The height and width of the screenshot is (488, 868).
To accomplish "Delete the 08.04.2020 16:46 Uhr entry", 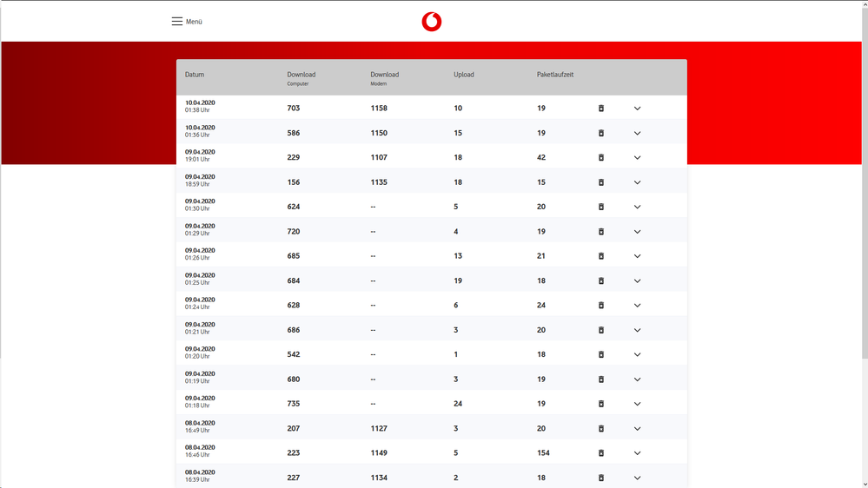I will tap(601, 453).
